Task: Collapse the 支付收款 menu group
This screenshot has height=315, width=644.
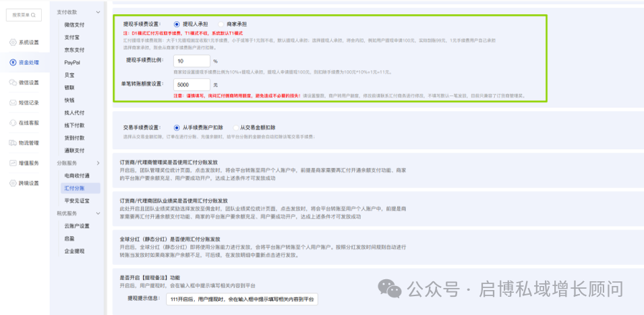Action: (x=98, y=12)
